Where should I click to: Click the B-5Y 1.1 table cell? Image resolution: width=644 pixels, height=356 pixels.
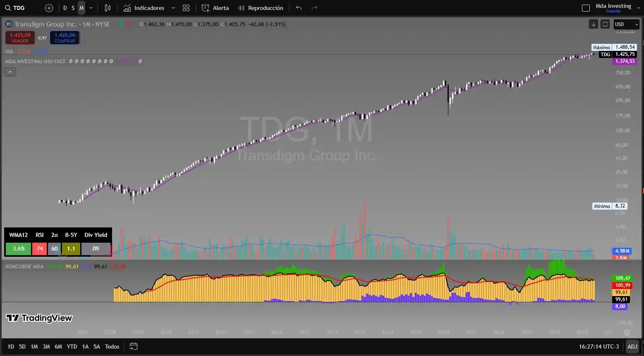click(71, 248)
